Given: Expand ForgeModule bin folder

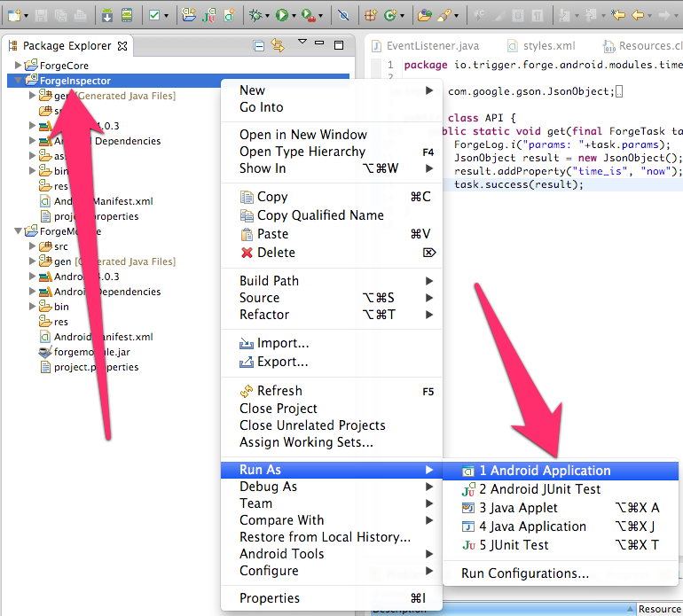Looking at the screenshot, I should click(32, 306).
